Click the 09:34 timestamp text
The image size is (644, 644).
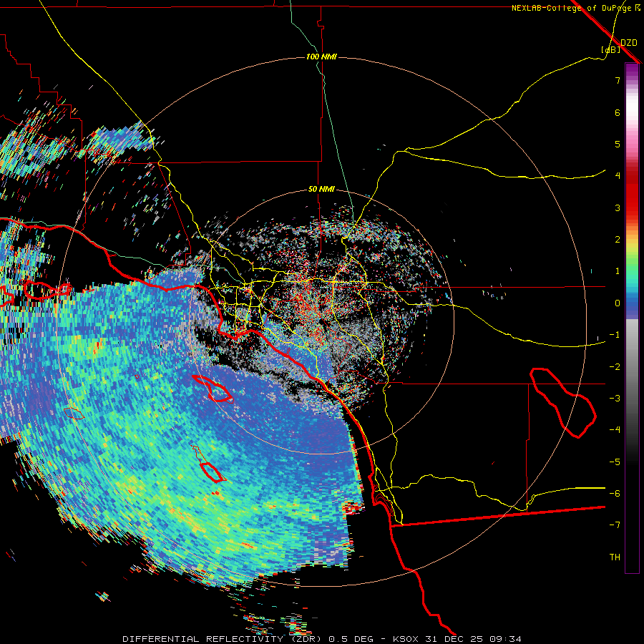click(505, 639)
